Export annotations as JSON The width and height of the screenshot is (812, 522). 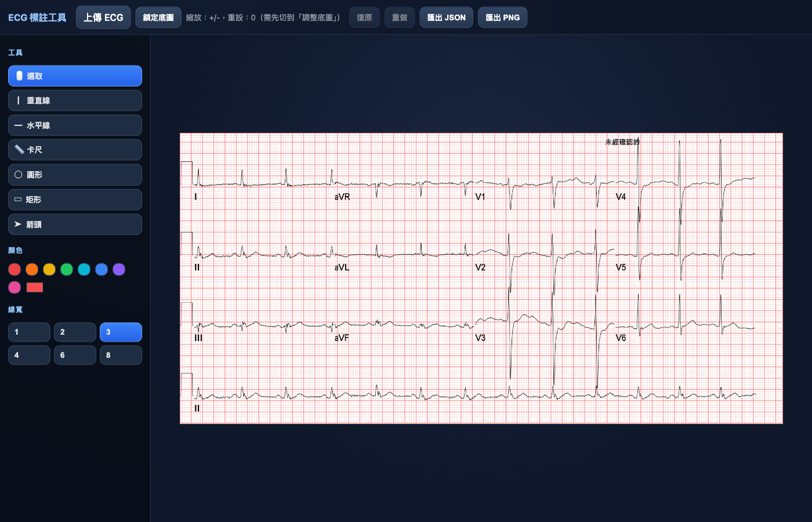pyautogui.click(x=446, y=17)
